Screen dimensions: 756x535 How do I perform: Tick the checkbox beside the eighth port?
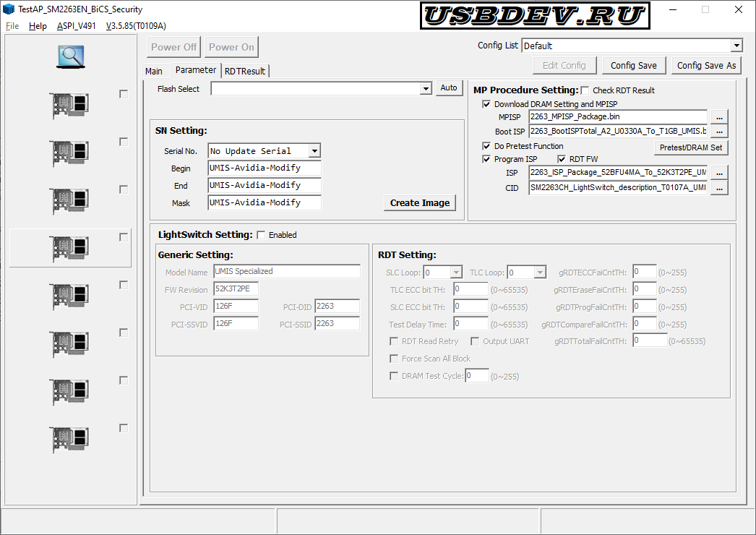[x=124, y=429]
